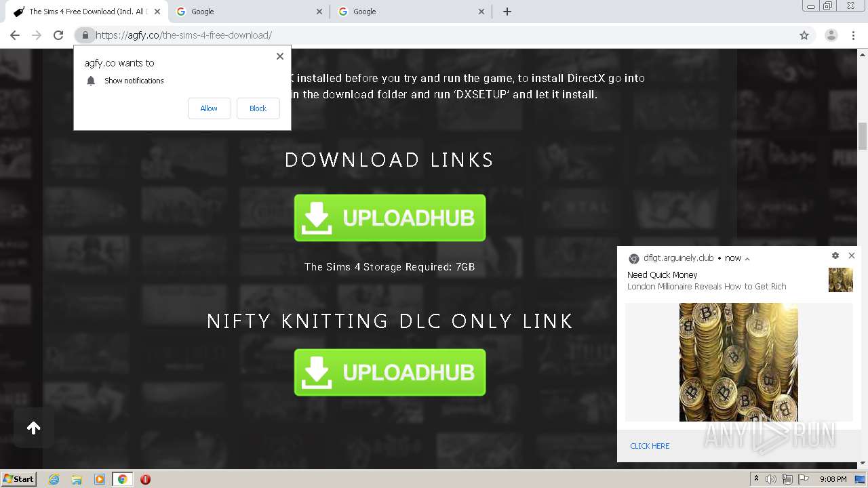This screenshot has width=868, height=488.
Task: Click the red Opera taskbar icon
Action: pyautogui.click(x=145, y=479)
